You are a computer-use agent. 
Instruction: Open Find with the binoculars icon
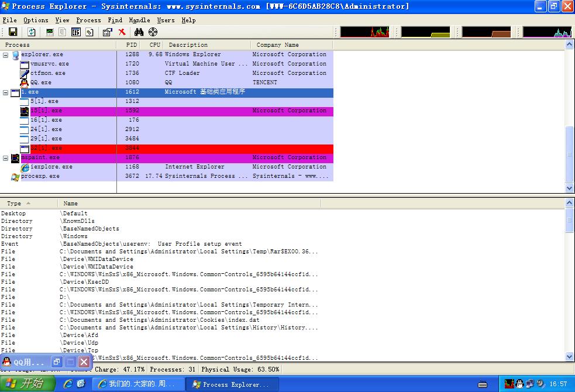pos(139,32)
